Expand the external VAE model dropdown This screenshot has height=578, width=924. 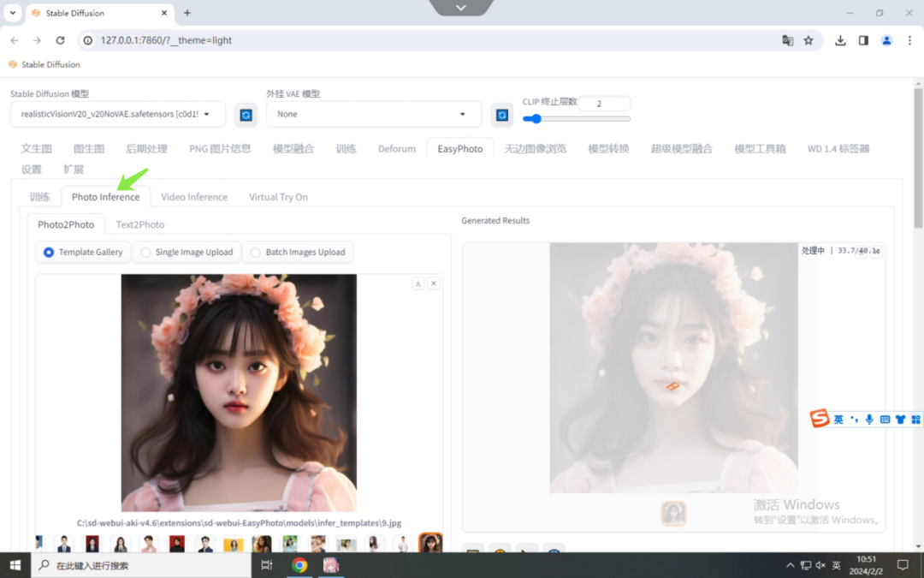pyautogui.click(x=373, y=114)
